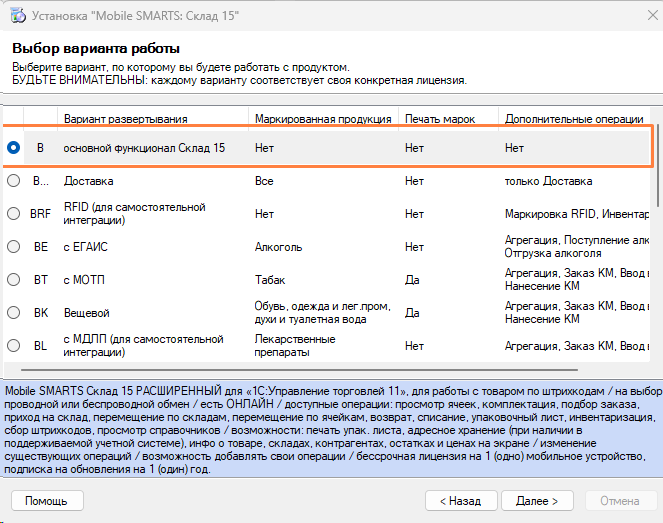Go back with the Назад button
The image size is (663, 523).
pyautogui.click(x=461, y=500)
